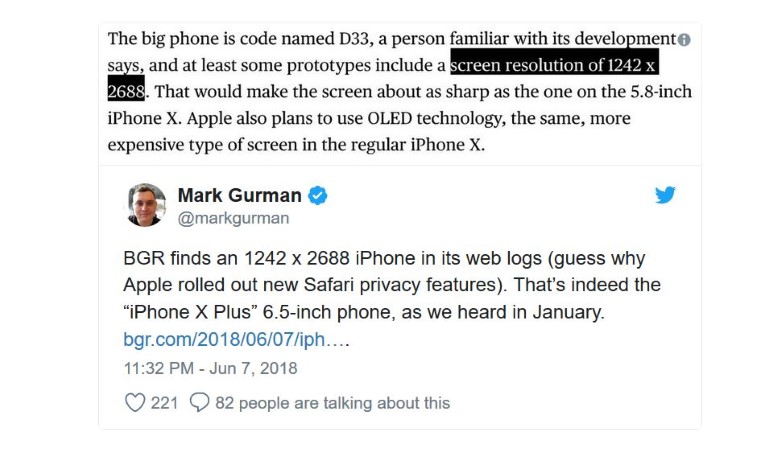This screenshot has width=770, height=453.
Task: Click the blue verified badge
Action: [318, 195]
